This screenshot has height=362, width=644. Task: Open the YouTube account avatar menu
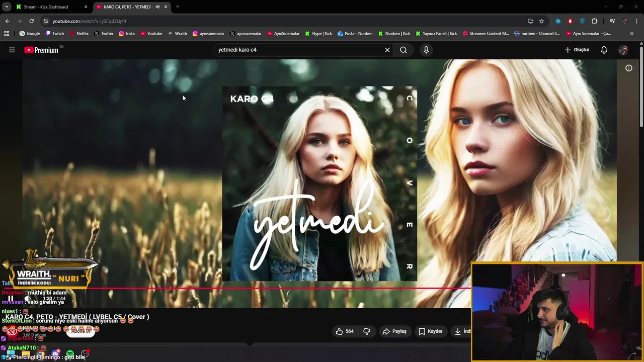click(x=623, y=50)
